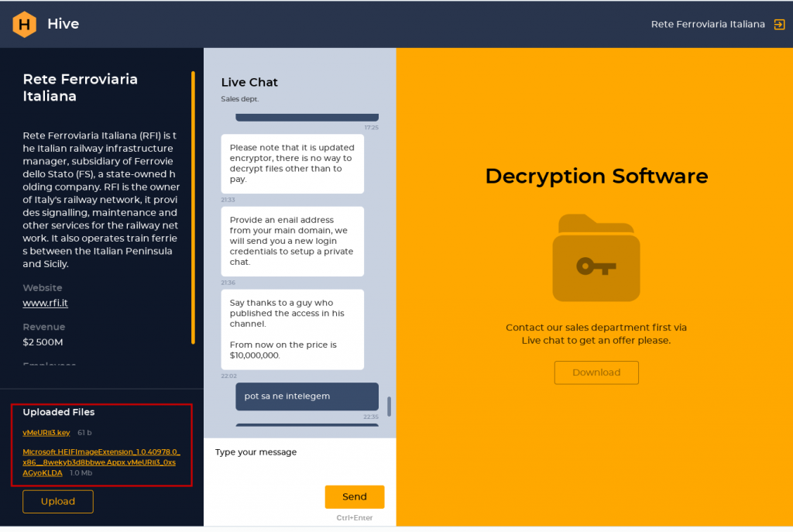Screen dimensions: 793x532
Task: Send the chat message
Action: [x=355, y=496]
